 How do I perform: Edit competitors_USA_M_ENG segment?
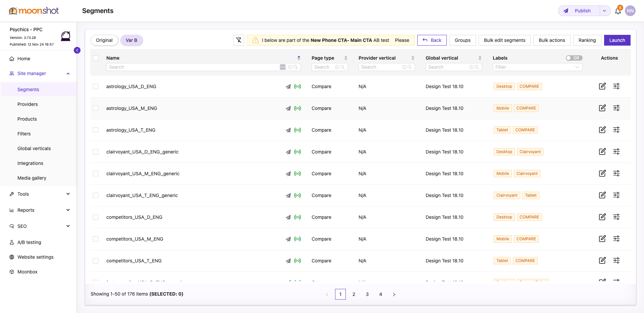[602, 239]
